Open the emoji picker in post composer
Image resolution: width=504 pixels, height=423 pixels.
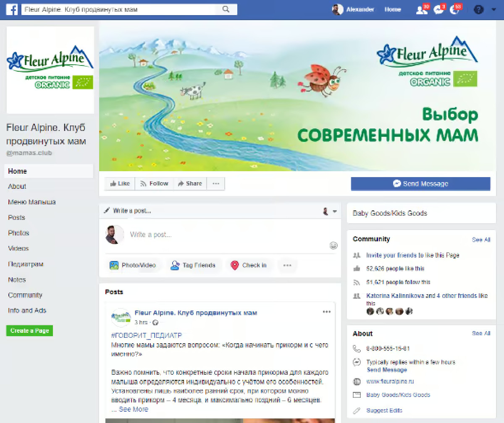pos(333,245)
